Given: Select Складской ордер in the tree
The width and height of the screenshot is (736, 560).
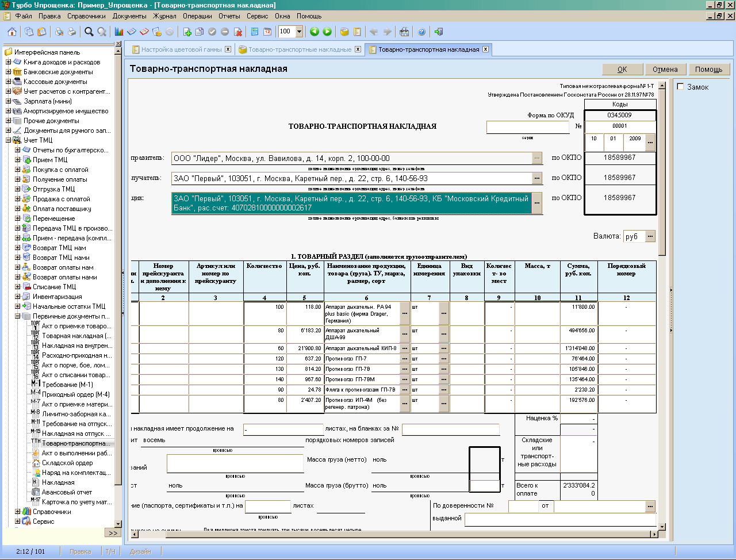Looking at the screenshot, I should coord(67,463).
